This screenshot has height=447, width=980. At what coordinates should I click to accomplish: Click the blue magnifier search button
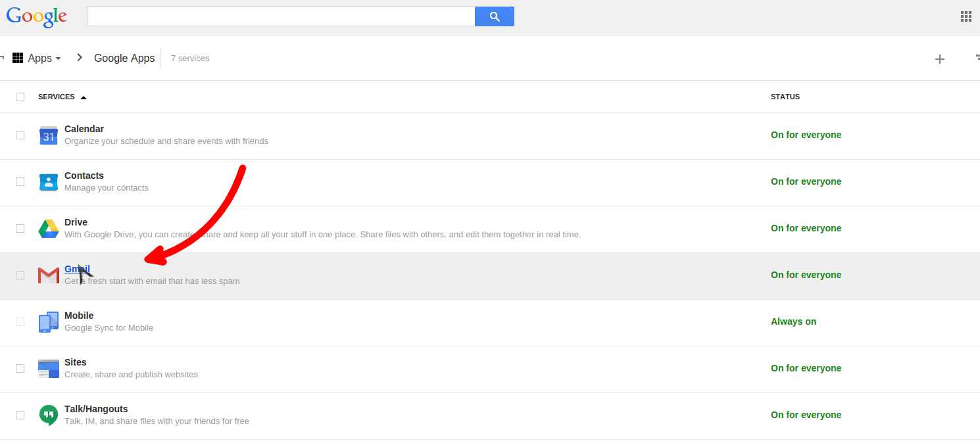(x=495, y=16)
